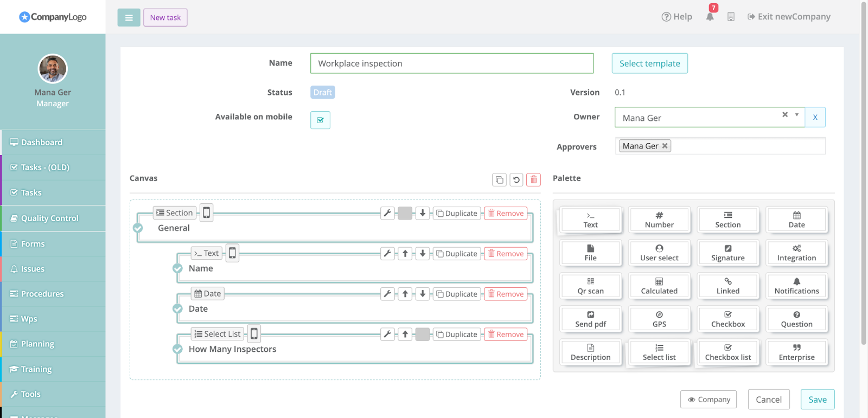The width and height of the screenshot is (868, 418).
Task: Add a Signature element from palette
Action: click(728, 253)
